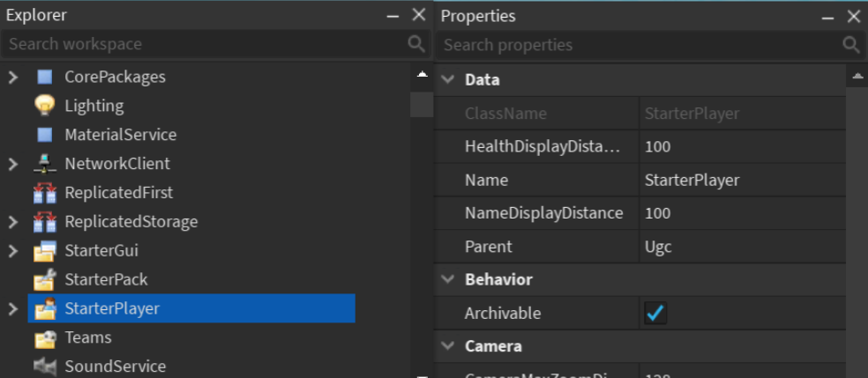Click the Properties search magnifier icon
The image size is (868, 378).
(851, 45)
